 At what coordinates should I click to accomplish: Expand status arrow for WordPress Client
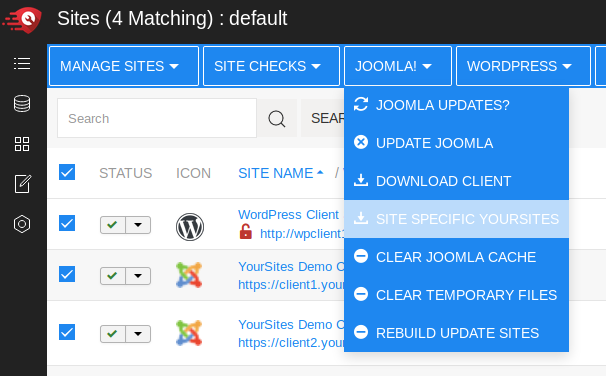(x=138, y=225)
